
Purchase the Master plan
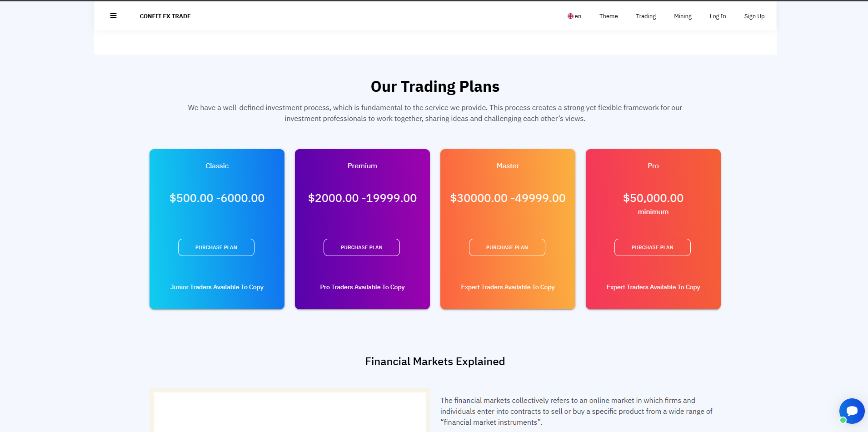pyautogui.click(x=507, y=247)
